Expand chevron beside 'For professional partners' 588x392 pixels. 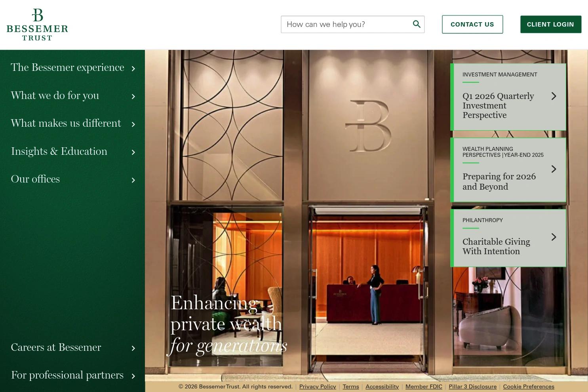133,376
